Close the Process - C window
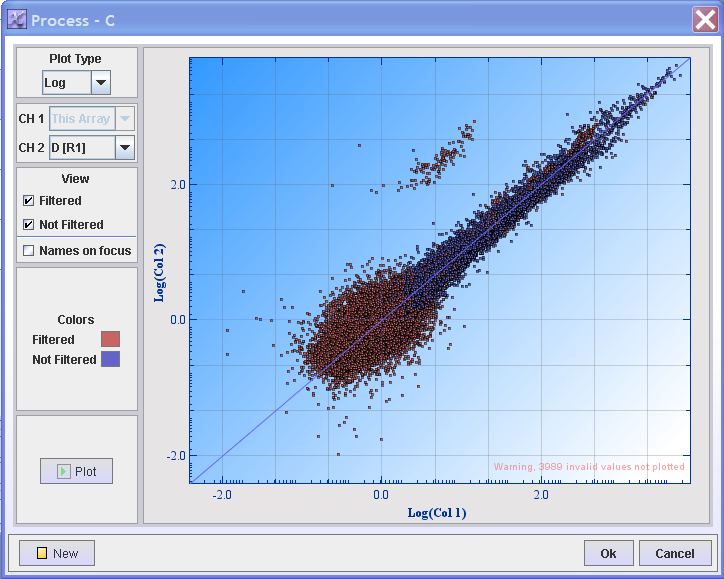724x579 pixels. pos(705,20)
